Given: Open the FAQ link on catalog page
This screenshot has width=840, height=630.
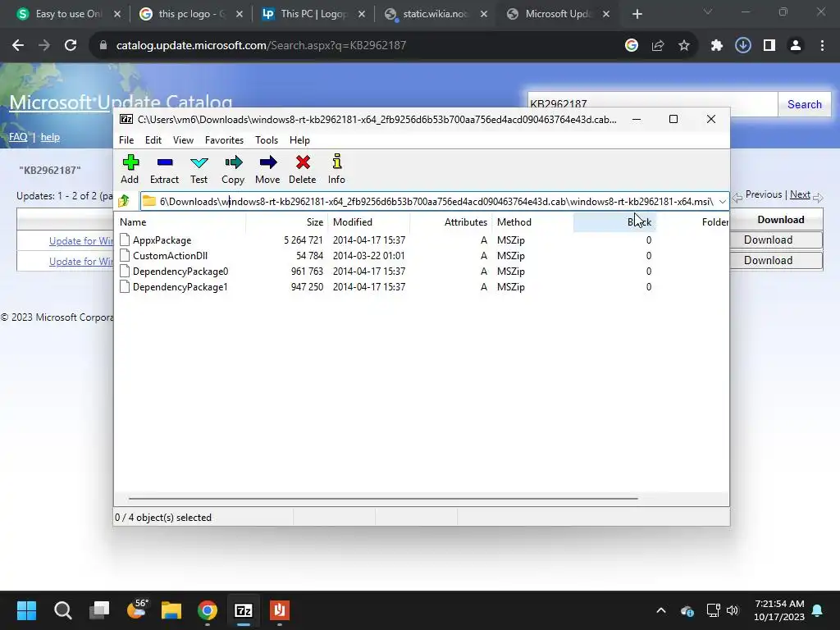Looking at the screenshot, I should [x=18, y=137].
